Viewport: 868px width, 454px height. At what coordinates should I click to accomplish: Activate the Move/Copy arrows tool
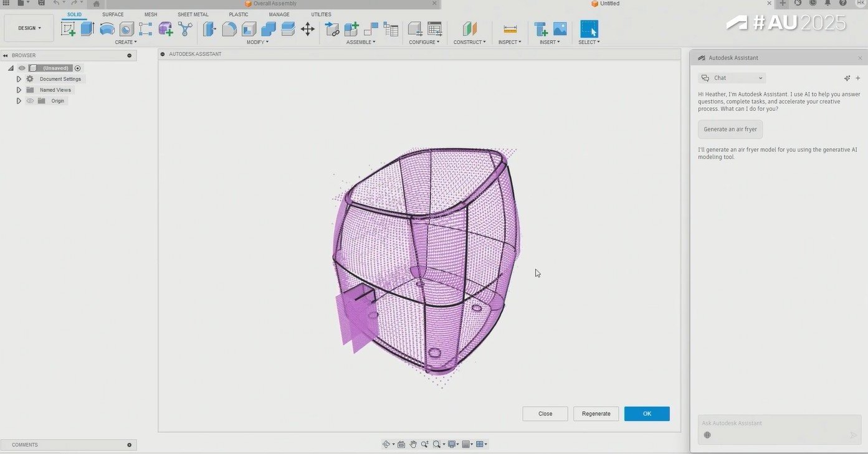pos(308,29)
